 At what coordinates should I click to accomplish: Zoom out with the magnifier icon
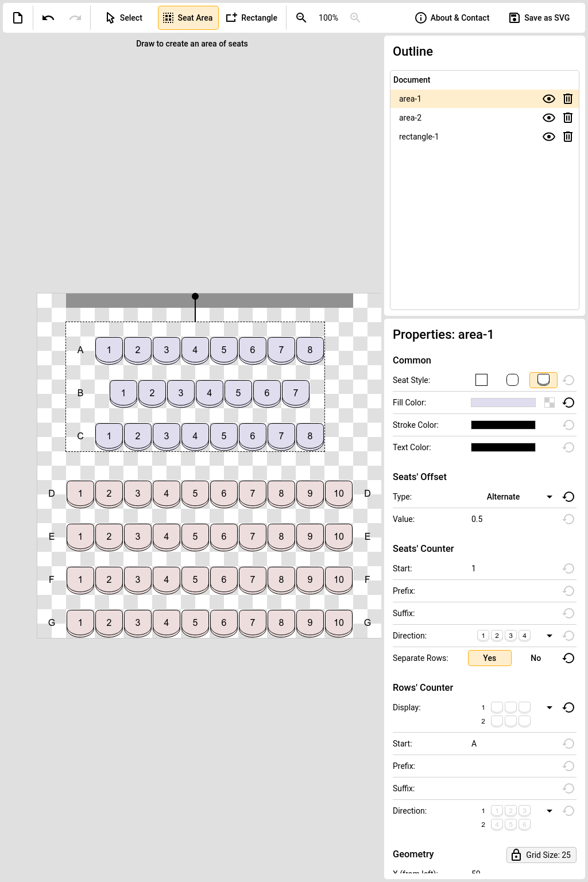coord(301,18)
